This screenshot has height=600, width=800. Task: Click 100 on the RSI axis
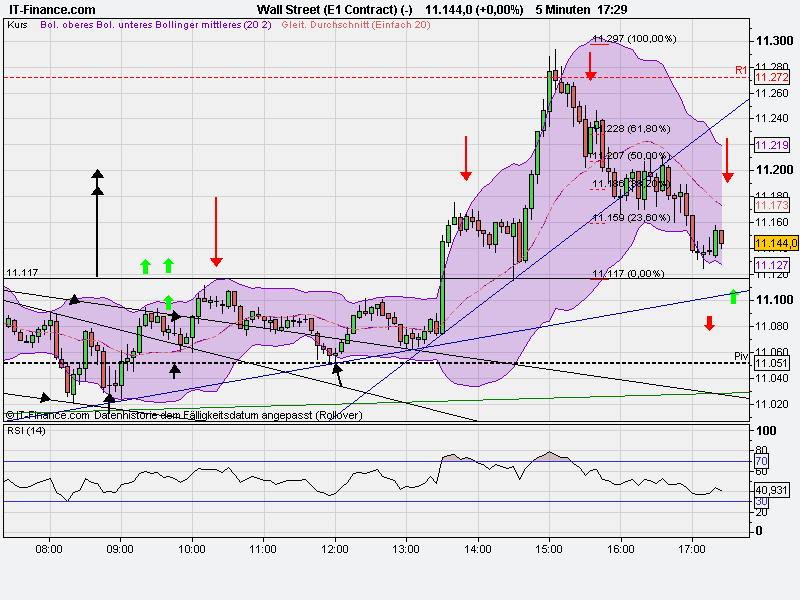[766, 431]
